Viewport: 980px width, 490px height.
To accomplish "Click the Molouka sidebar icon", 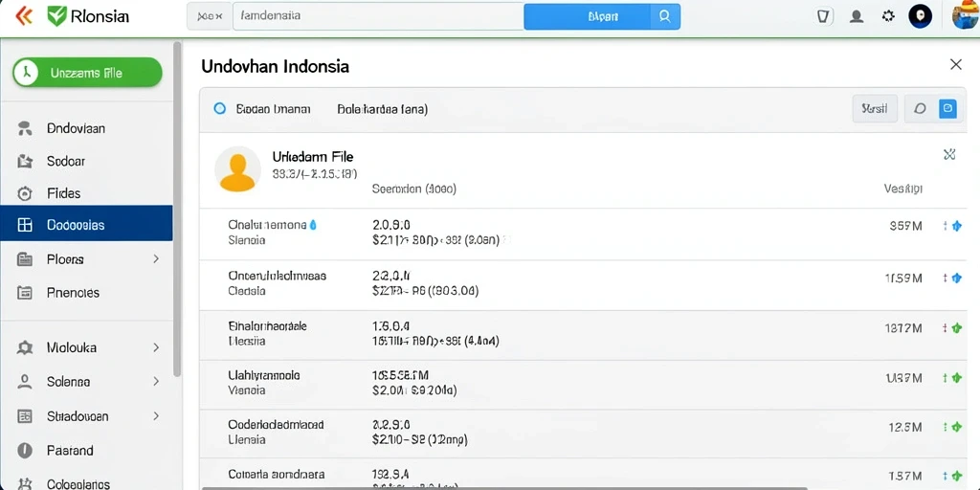I will (x=24, y=347).
